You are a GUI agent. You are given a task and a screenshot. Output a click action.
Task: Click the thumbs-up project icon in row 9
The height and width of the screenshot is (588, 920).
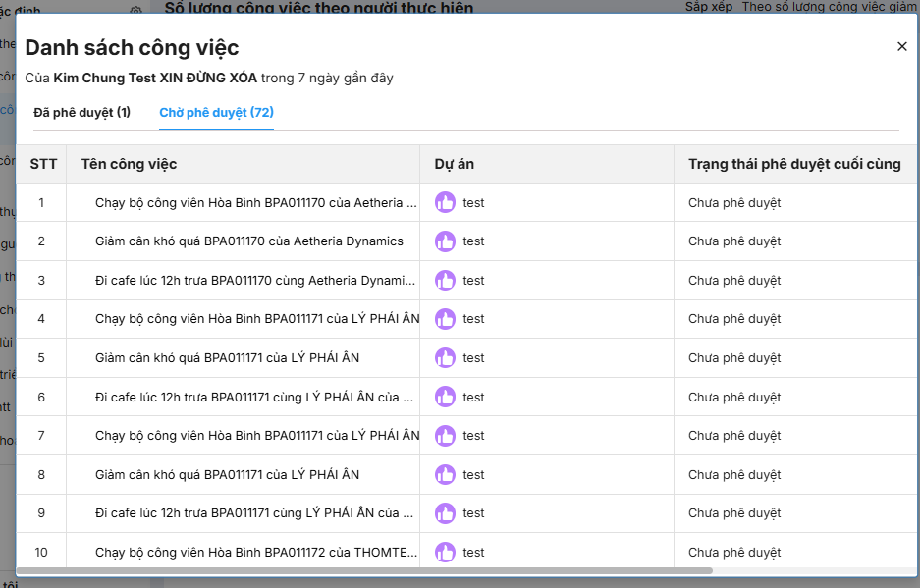pyautogui.click(x=445, y=512)
